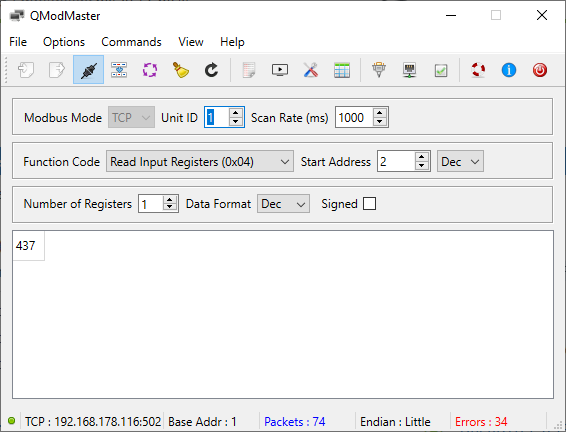This screenshot has height=432, width=566.
Task: Open the Function Code dropdown
Action: point(200,161)
